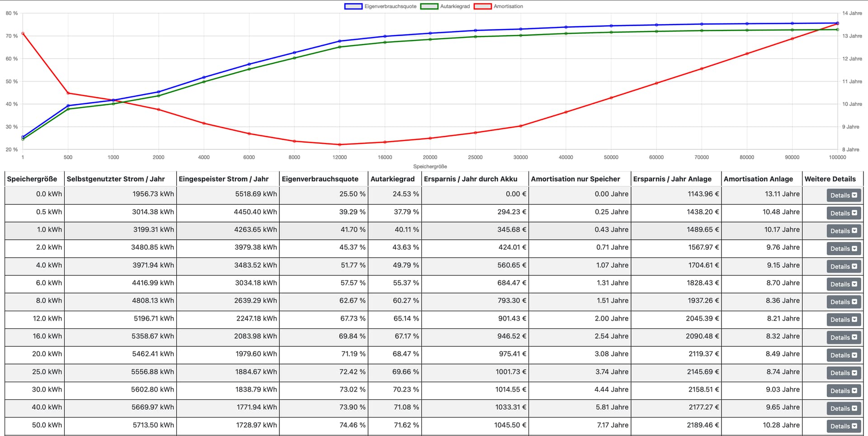
Task: Click the red Amortisation minimum point at 12000
Action: point(340,145)
